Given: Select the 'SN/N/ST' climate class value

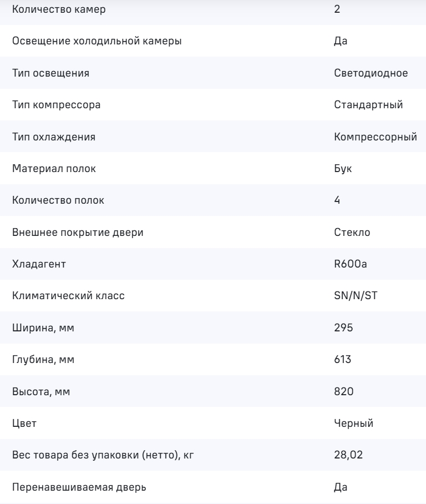Looking at the screenshot, I should [357, 296].
